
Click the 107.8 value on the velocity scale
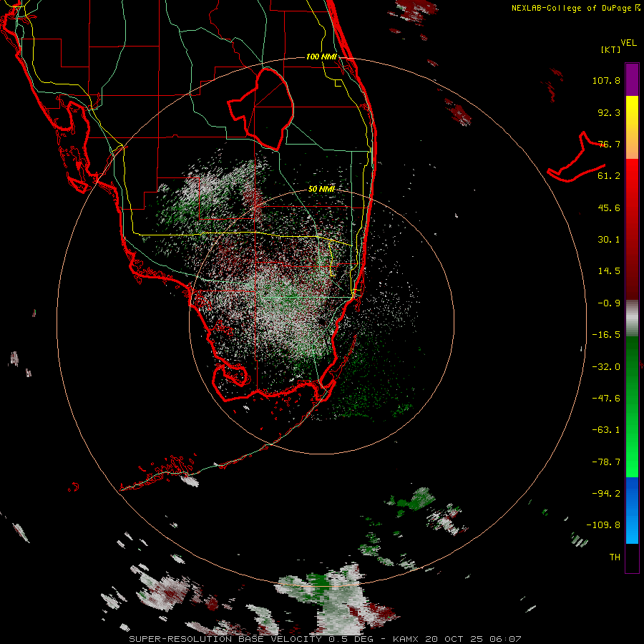coord(606,80)
